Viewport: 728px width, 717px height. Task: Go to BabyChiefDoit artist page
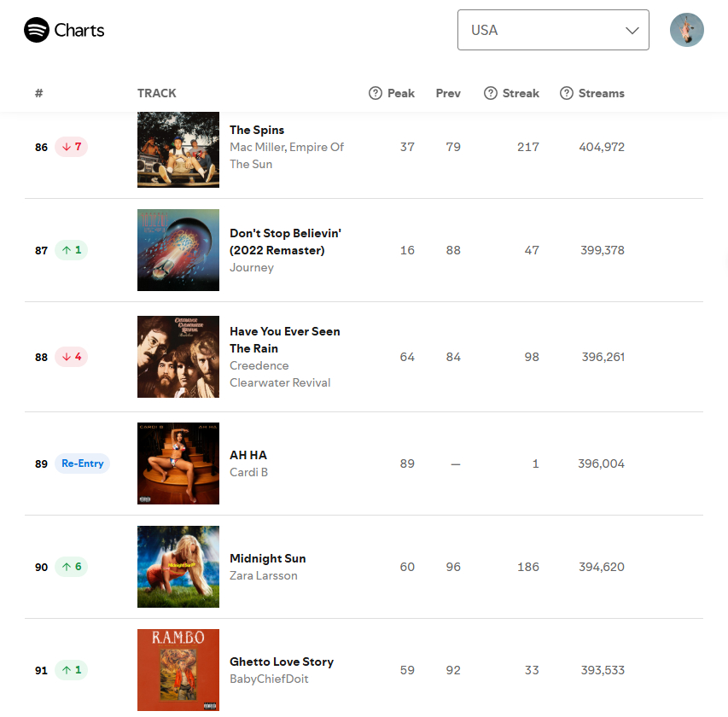pos(269,679)
